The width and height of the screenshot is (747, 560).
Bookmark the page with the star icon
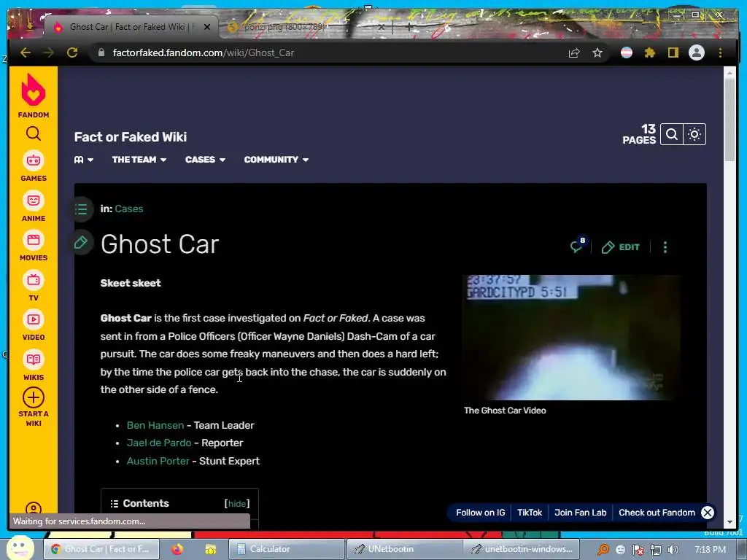[597, 52]
